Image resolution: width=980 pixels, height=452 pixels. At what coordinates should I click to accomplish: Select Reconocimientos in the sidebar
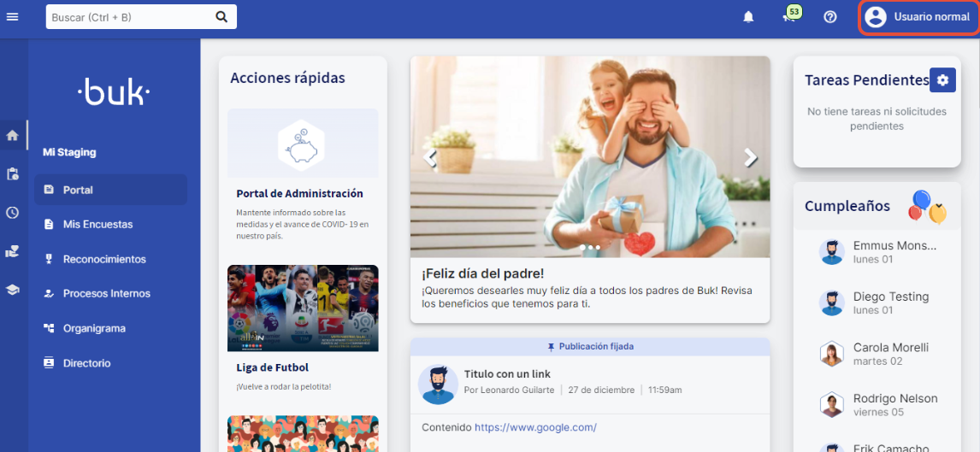(x=104, y=259)
